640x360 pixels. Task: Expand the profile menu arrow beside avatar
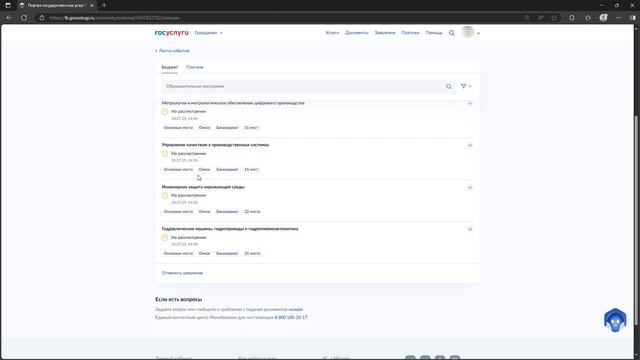478,33
